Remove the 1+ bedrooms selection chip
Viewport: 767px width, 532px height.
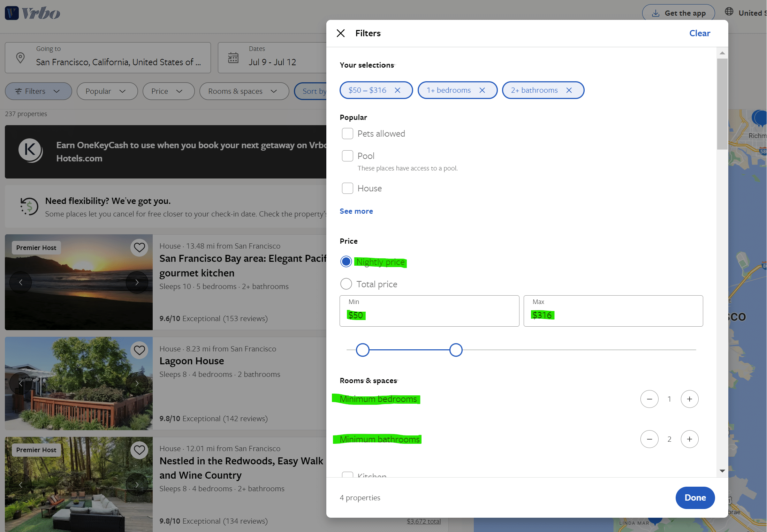[x=482, y=90]
